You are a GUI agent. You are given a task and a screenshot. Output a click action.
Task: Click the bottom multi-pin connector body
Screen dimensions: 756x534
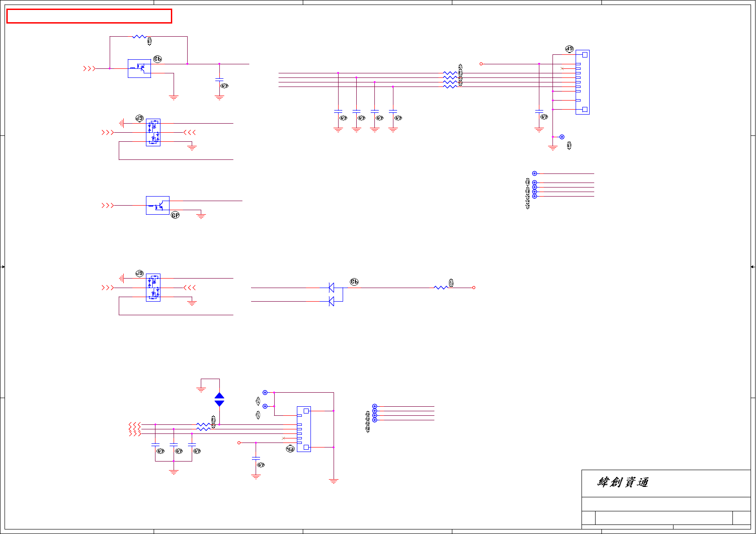coord(304,429)
